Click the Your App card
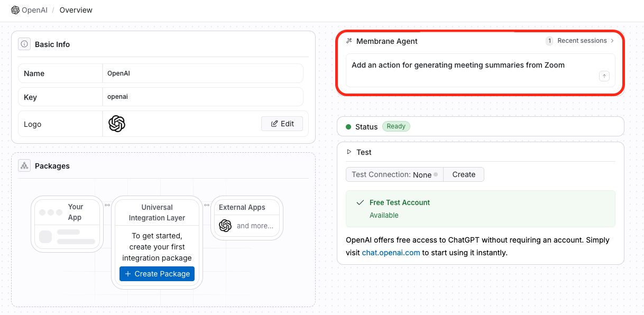The image size is (644, 315). (67, 224)
